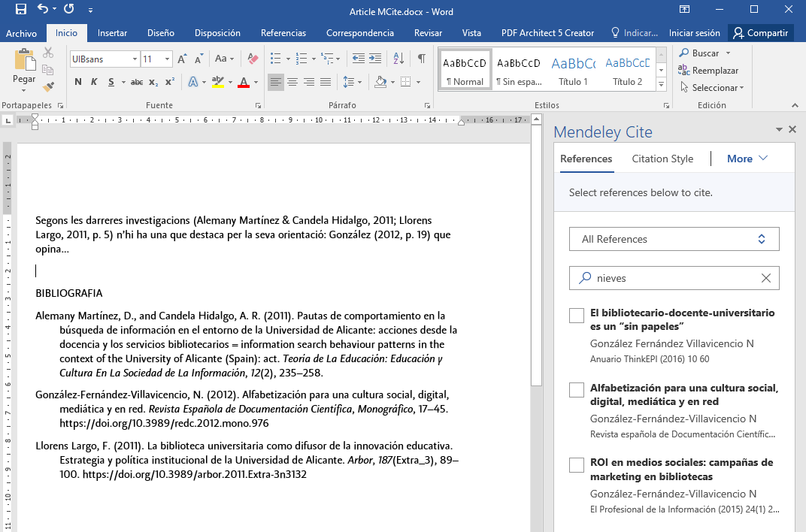
Task: Expand the styles gallery
Action: (662, 85)
